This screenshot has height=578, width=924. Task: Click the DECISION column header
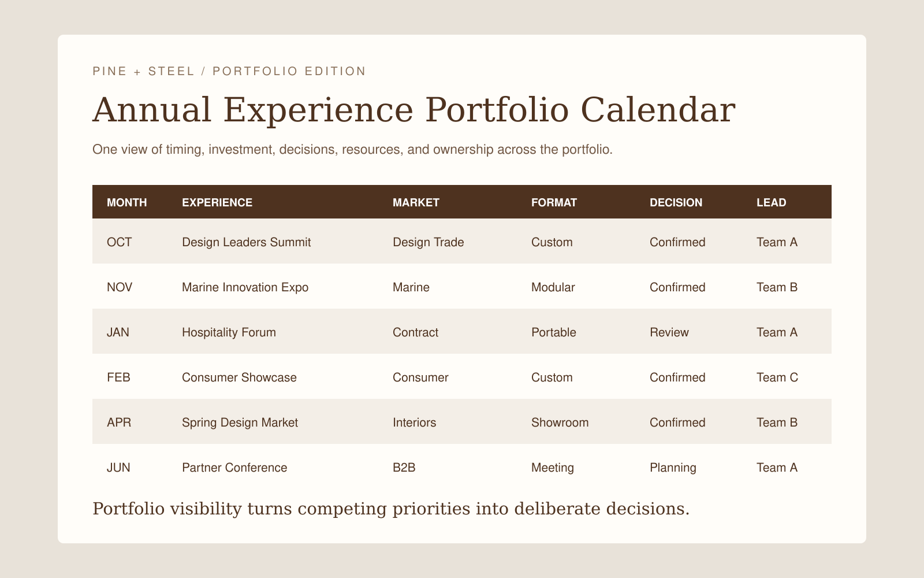click(676, 202)
